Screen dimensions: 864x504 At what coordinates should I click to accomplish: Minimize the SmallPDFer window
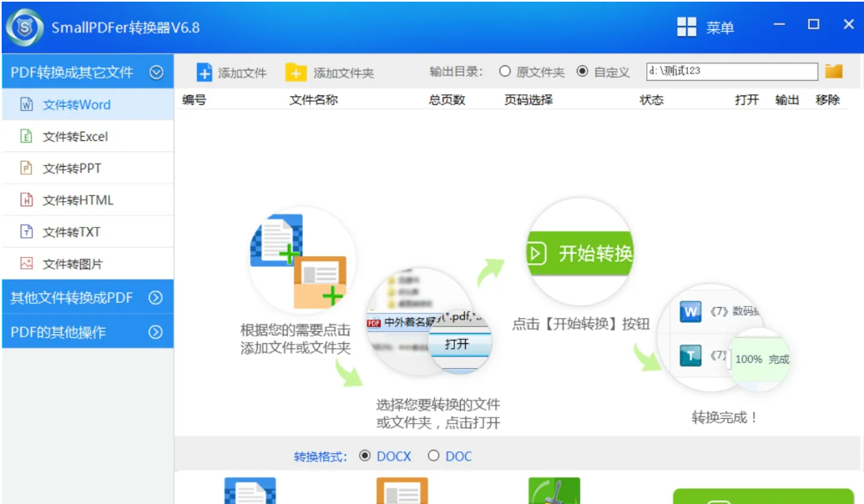pos(779,24)
